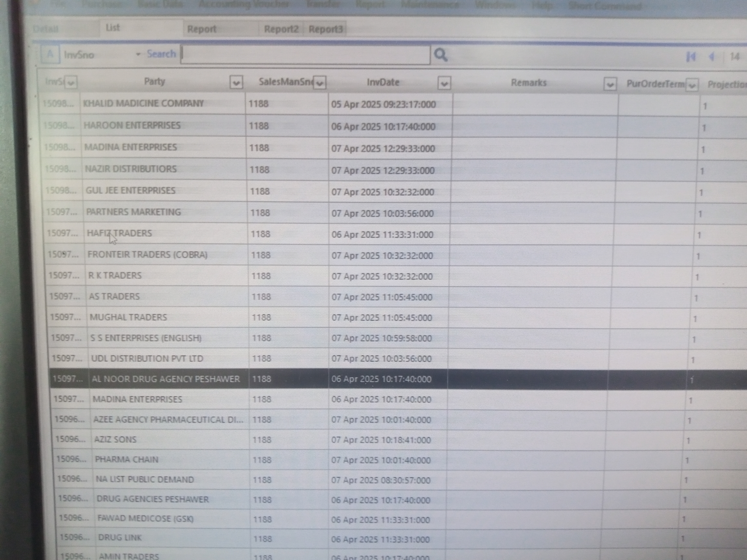Jump to first page navigation icon
747x560 pixels.
(x=691, y=57)
